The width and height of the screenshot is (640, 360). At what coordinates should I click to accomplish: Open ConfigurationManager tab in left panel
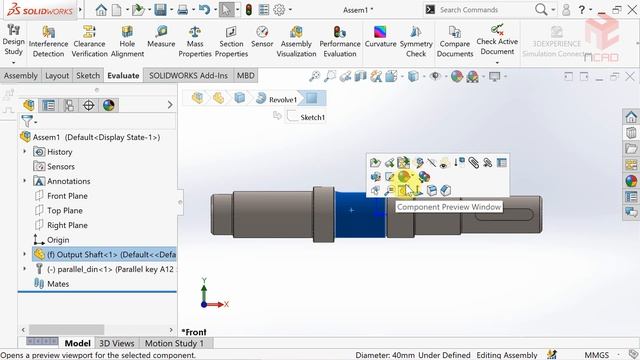(x=69, y=105)
